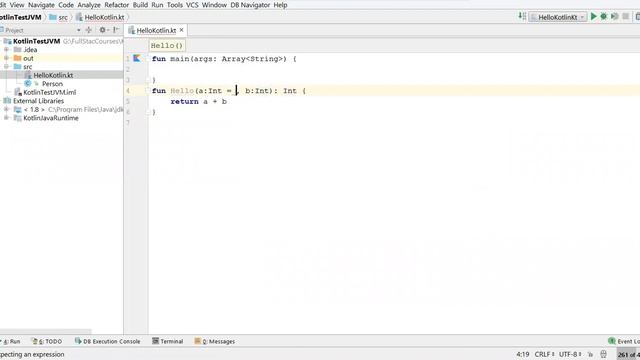Click the Person class icon in tree
The height and width of the screenshot is (360, 640).
point(28,84)
